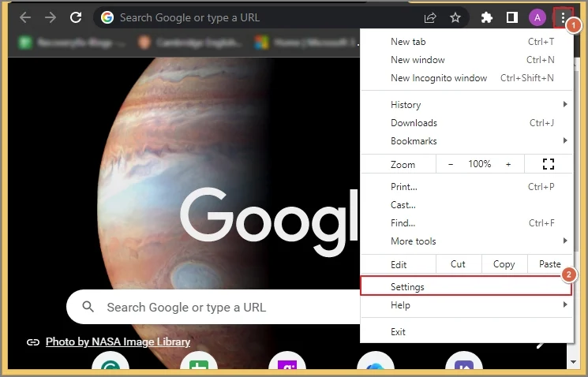This screenshot has height=377, width=588.
Task: Click the share page icon in the address bar
Action: 430,17
